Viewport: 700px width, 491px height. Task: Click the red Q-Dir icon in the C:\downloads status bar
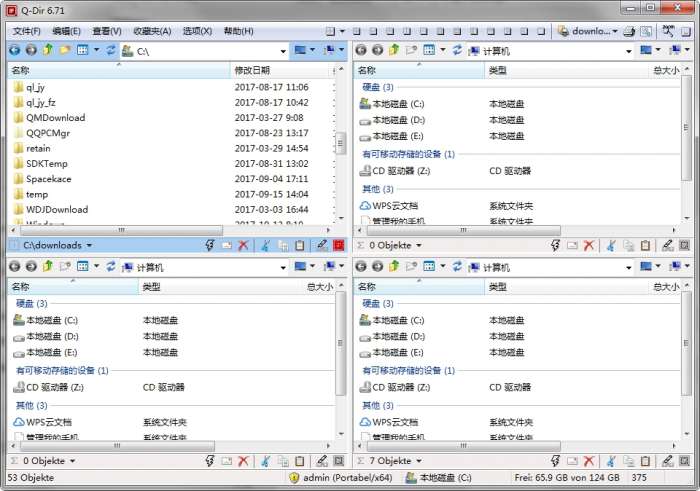[339, 245]
